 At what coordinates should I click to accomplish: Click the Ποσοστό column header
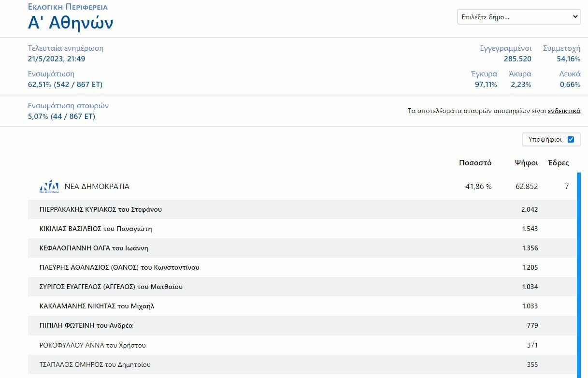pyautogui.click(x=475, y=163)
